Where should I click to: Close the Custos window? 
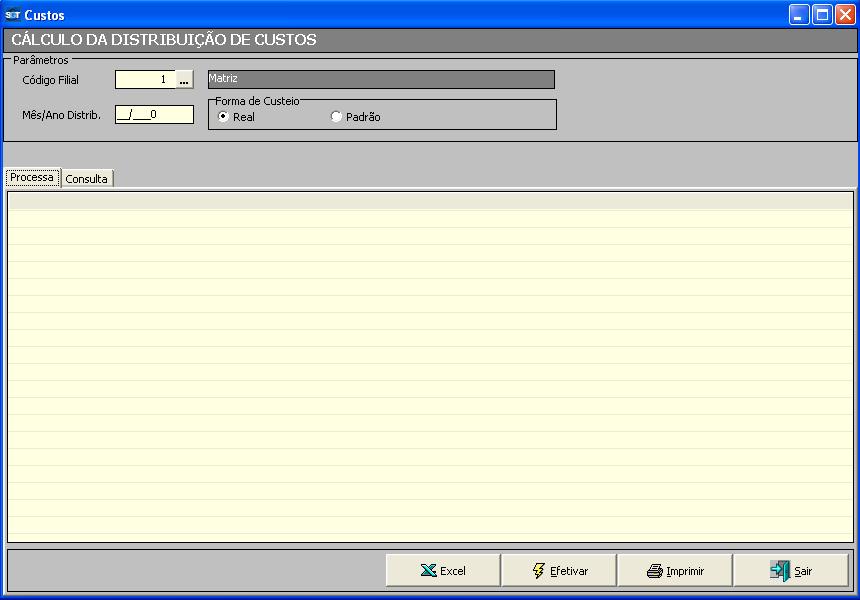pyautogui.click(x=845, y=15)
